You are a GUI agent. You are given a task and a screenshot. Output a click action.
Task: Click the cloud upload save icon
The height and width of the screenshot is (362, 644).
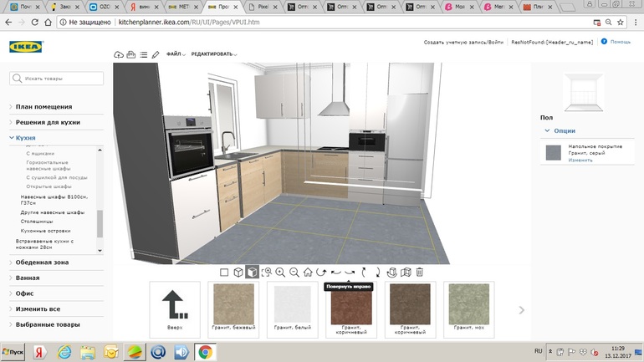119,54
